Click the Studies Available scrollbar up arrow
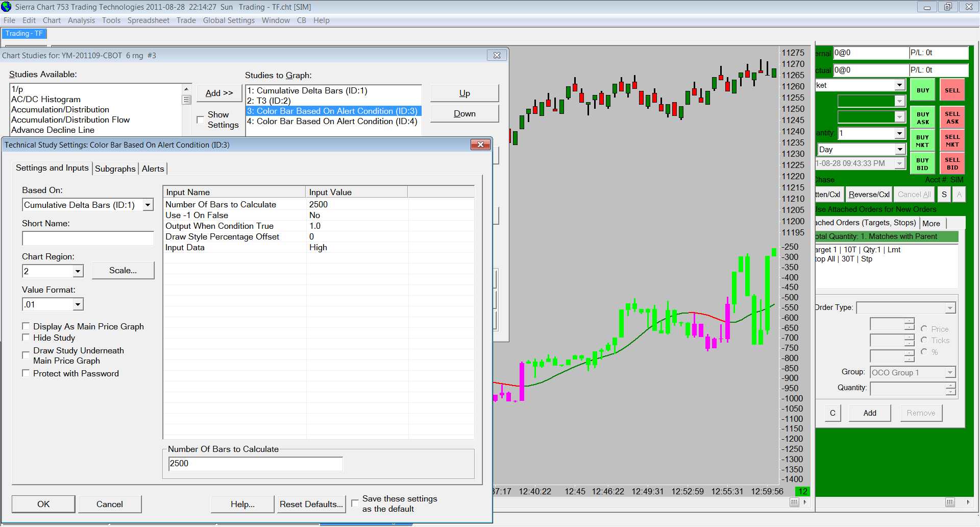This screenshot has width=980, height=527. coord(186,89)
